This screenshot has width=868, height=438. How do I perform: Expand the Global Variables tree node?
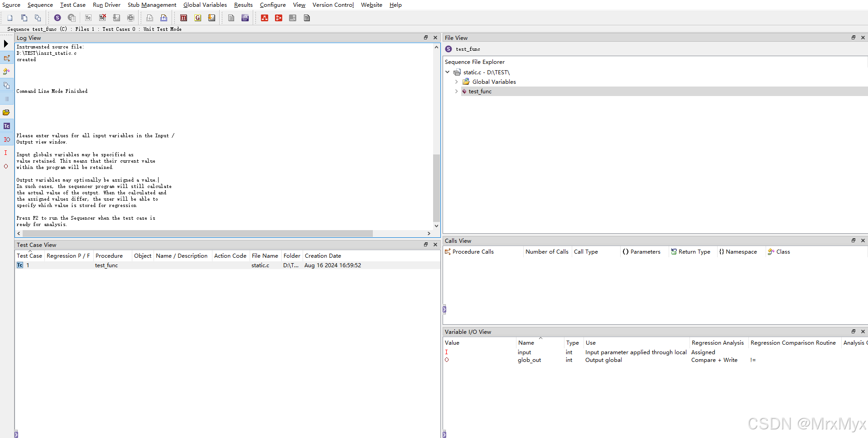(456, 82)
